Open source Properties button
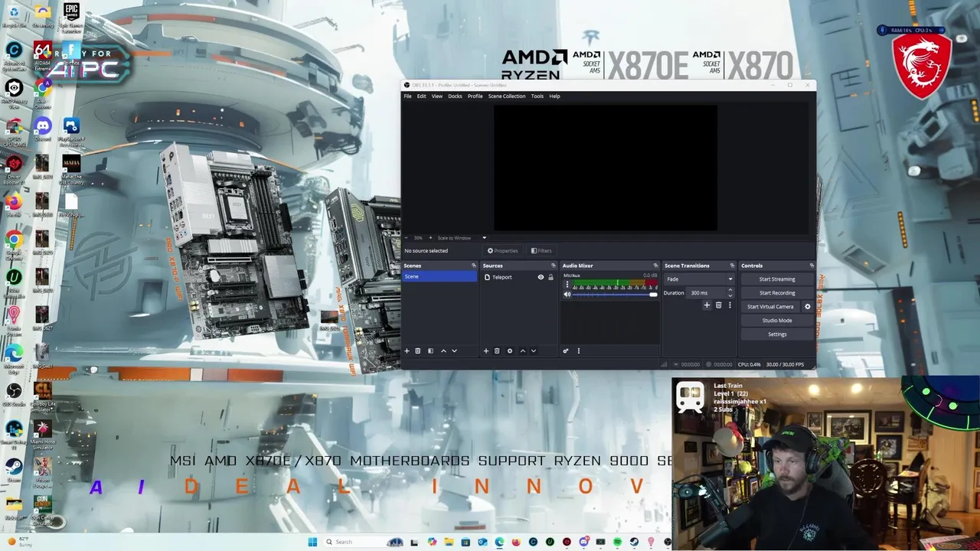 (x=502, y=251)
